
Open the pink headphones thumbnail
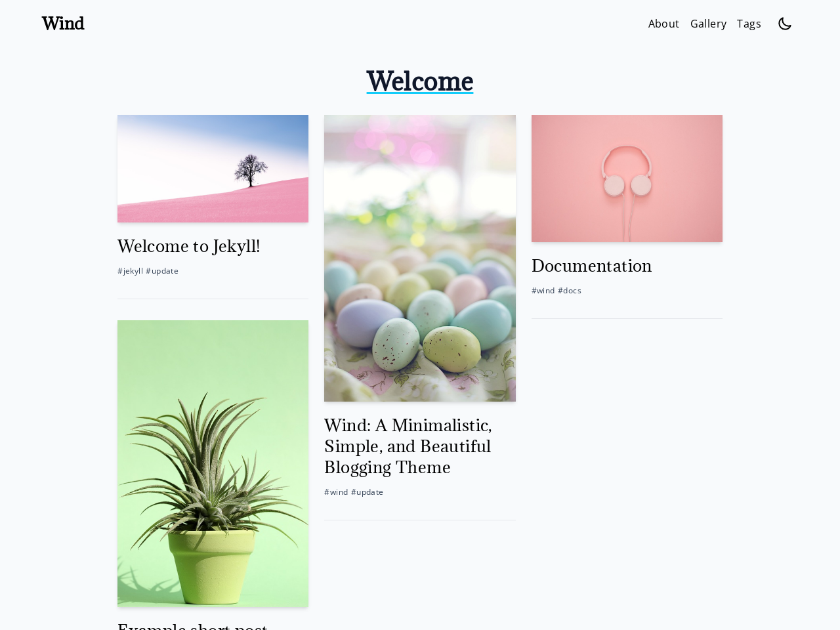(627, 178)
